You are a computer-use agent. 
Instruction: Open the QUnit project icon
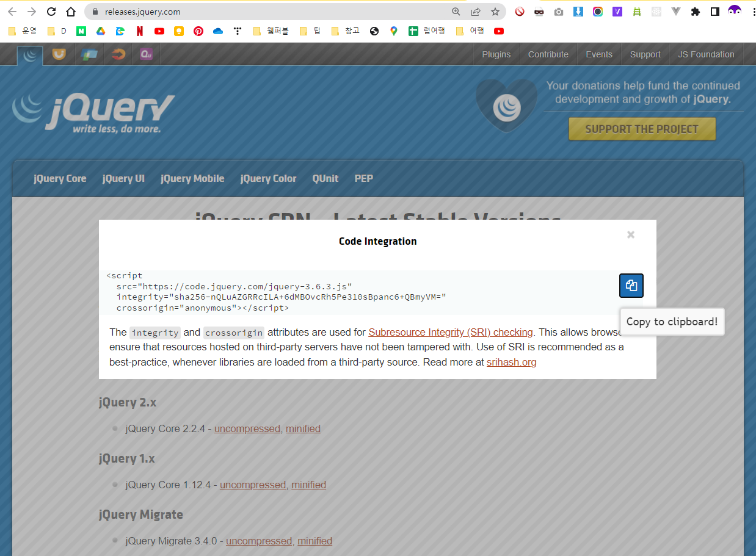tap(146, 54)
